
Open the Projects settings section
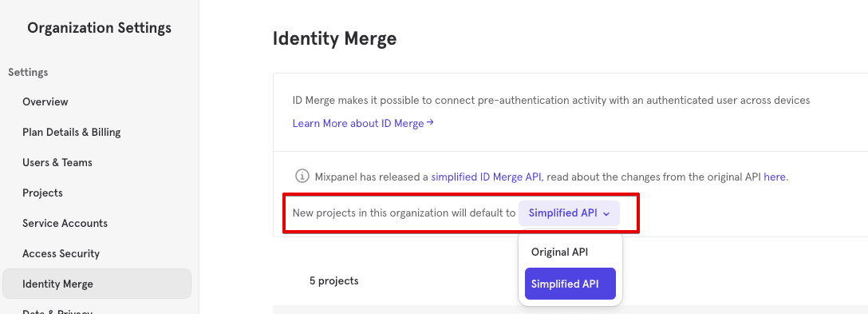[x=42, y=193]
